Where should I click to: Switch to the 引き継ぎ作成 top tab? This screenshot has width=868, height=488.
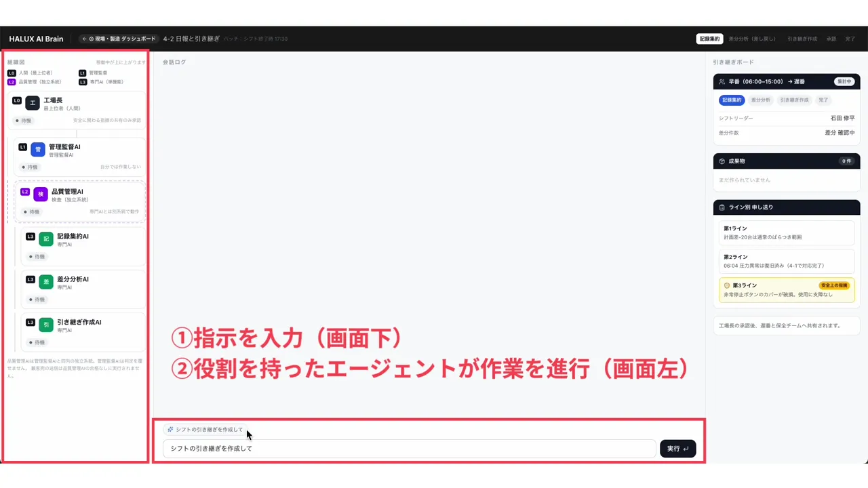[x=802, y=39]
